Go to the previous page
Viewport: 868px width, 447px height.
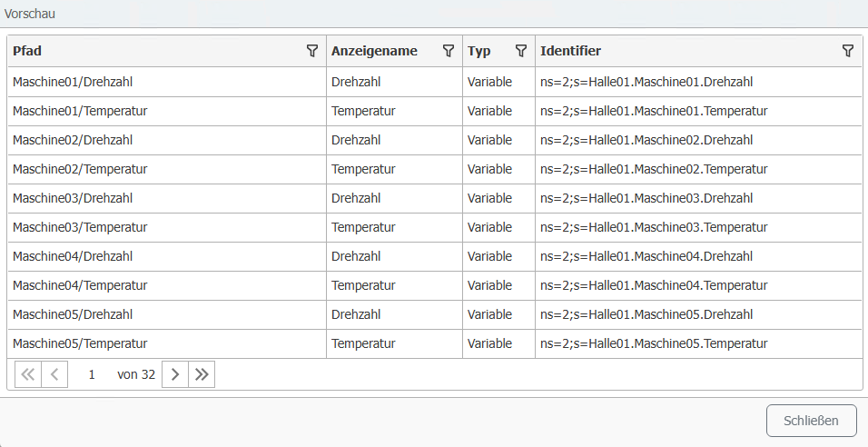54,374
